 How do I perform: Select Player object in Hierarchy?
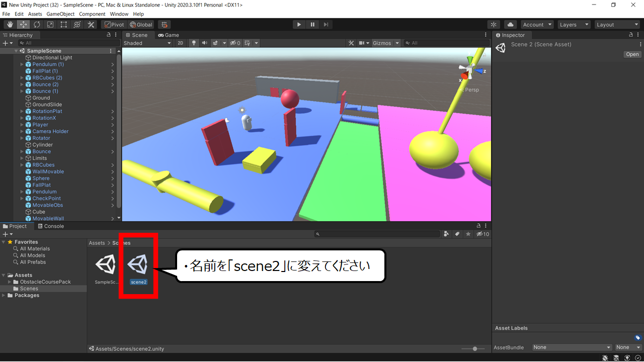point(40,125)
